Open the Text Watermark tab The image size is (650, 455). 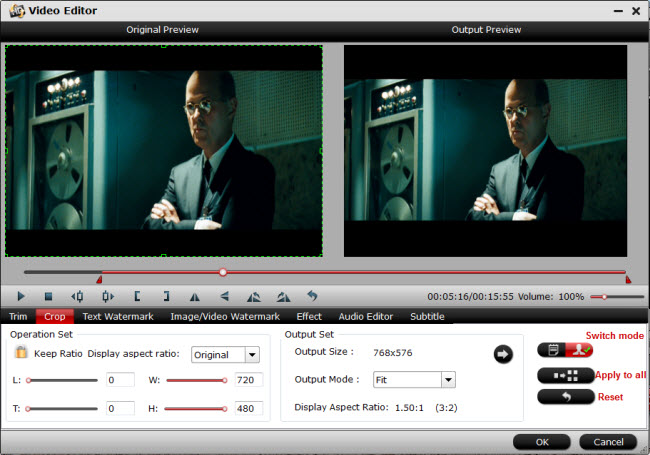click(118, 317)
